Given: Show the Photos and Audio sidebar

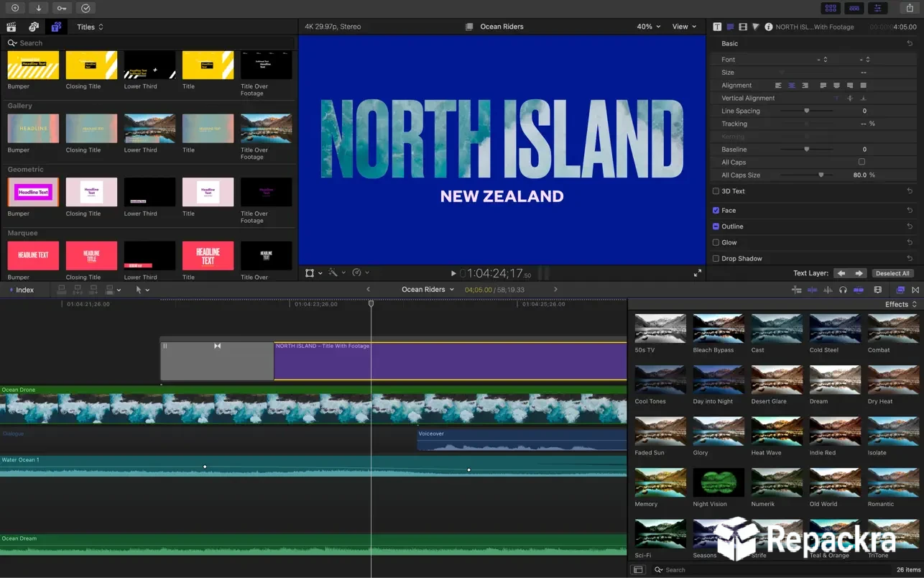Looking at the screenshot, I should [x=34, y=27].
